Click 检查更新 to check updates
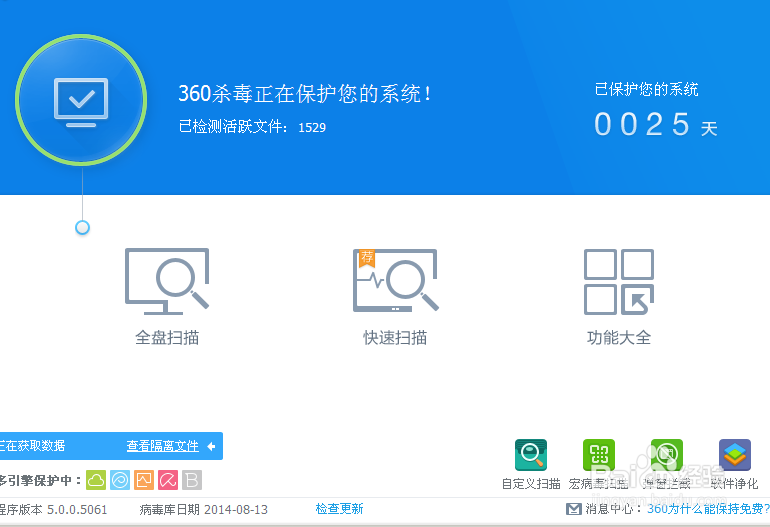The image size is (770, 527). (x=339, y=508)
